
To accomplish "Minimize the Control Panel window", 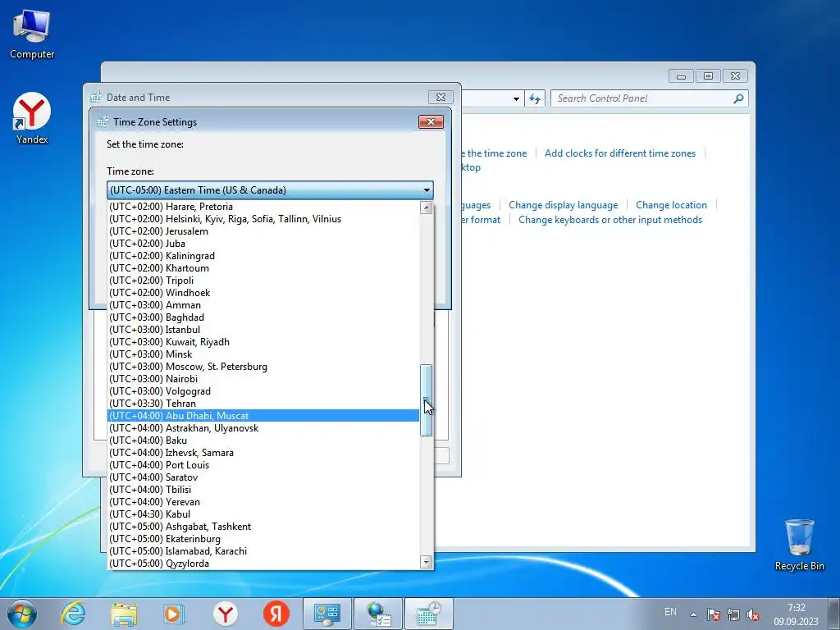I will (681, 76).
